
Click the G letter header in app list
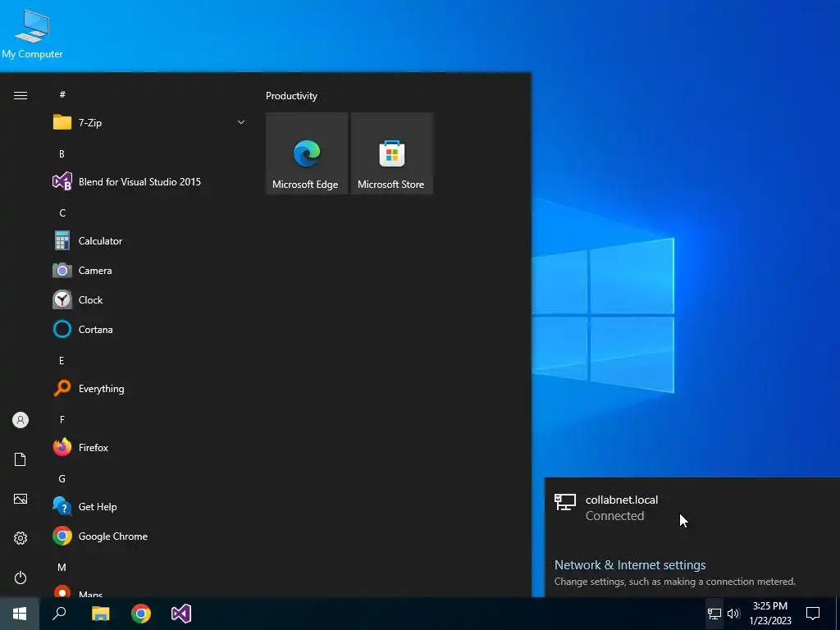(x=62, y=478)
